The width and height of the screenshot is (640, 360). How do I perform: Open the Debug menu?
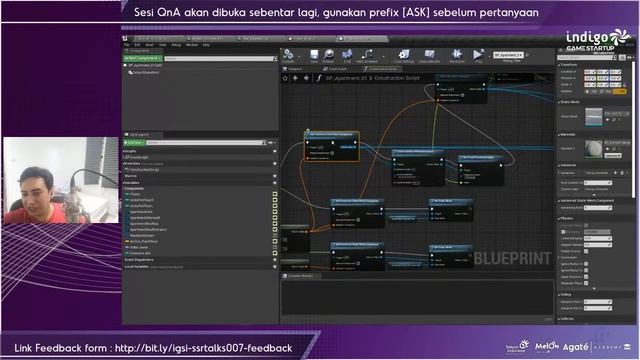click(176, 45)
